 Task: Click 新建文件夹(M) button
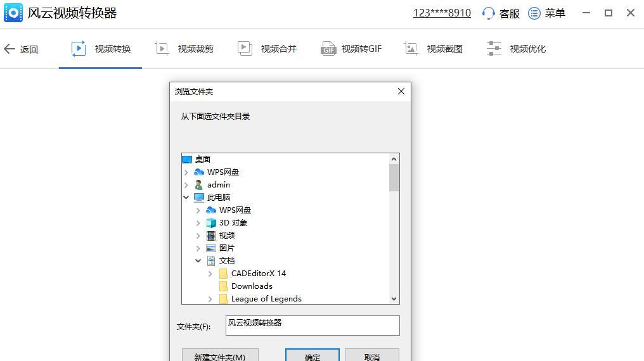(x=220, y=355)
